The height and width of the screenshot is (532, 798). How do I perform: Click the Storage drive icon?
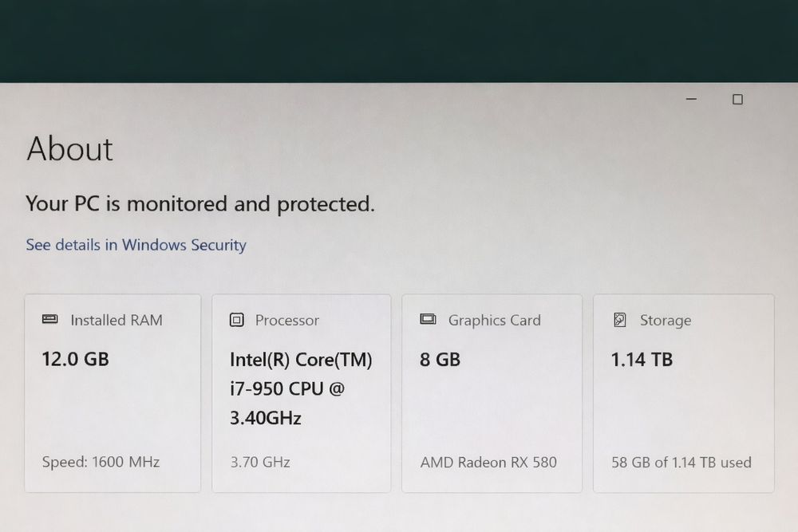point(619,320)
